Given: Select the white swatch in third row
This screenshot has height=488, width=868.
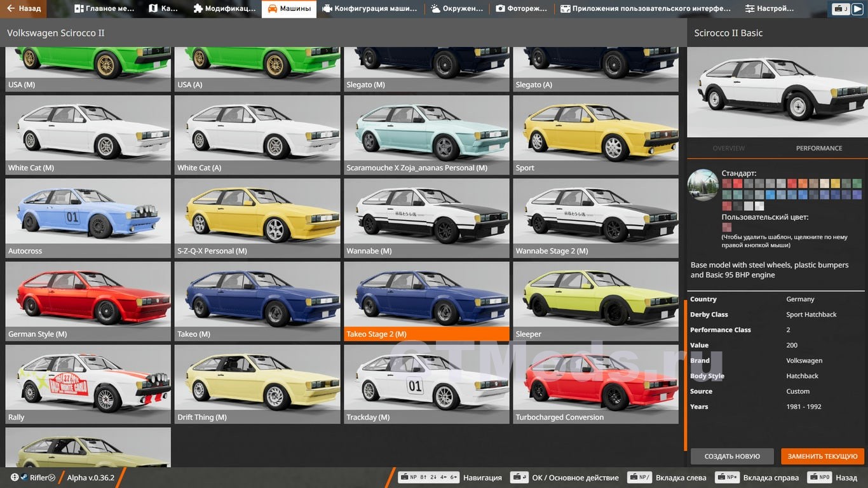Looking at the screenshot, I should pyautogui.click(x=759, y=206).
